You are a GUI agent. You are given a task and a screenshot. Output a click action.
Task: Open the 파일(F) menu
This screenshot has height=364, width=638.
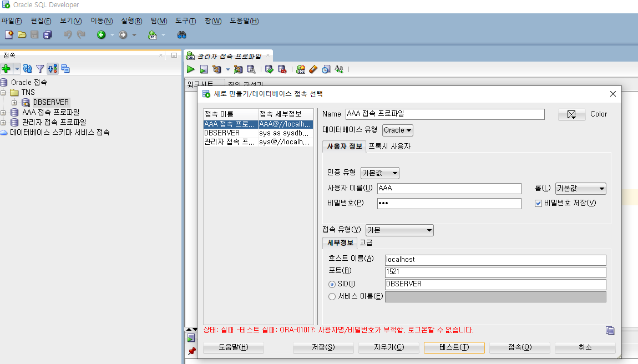(12, 21)
